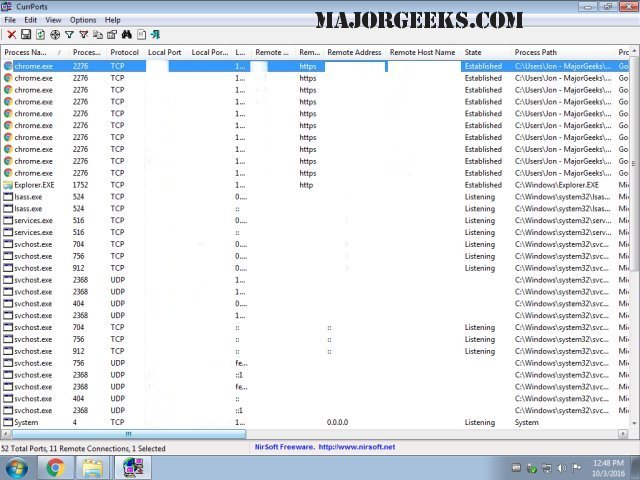Open File Explorer taskbar folder icon
This screenshot has width=640, height=480.
pyautogui.click(x=93, y=468)
